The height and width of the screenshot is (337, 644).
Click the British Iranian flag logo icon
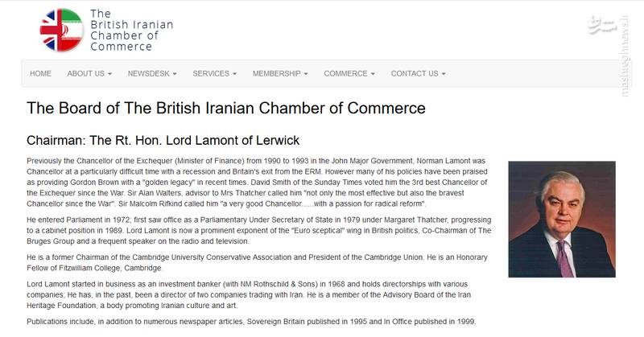pos(62,30)
